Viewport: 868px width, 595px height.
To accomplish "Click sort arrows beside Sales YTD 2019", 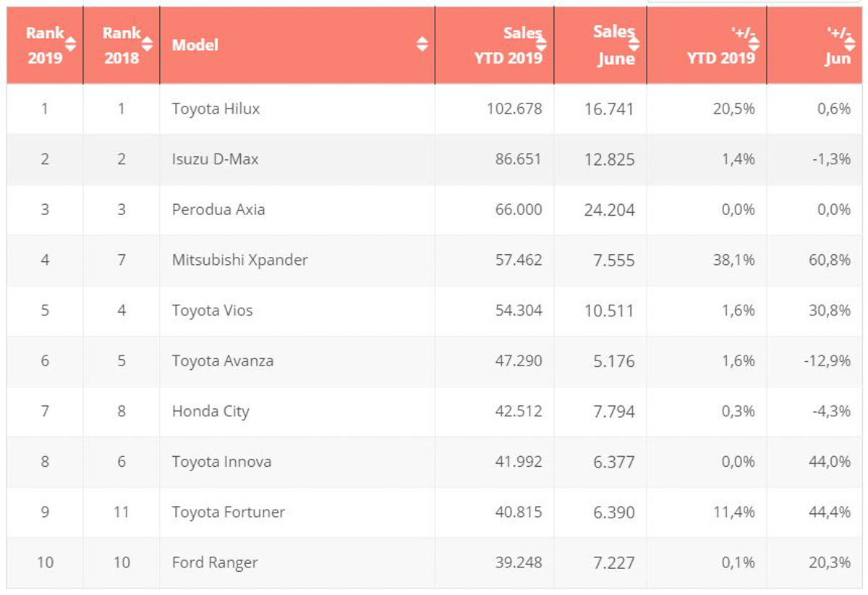I will (541, 44).
